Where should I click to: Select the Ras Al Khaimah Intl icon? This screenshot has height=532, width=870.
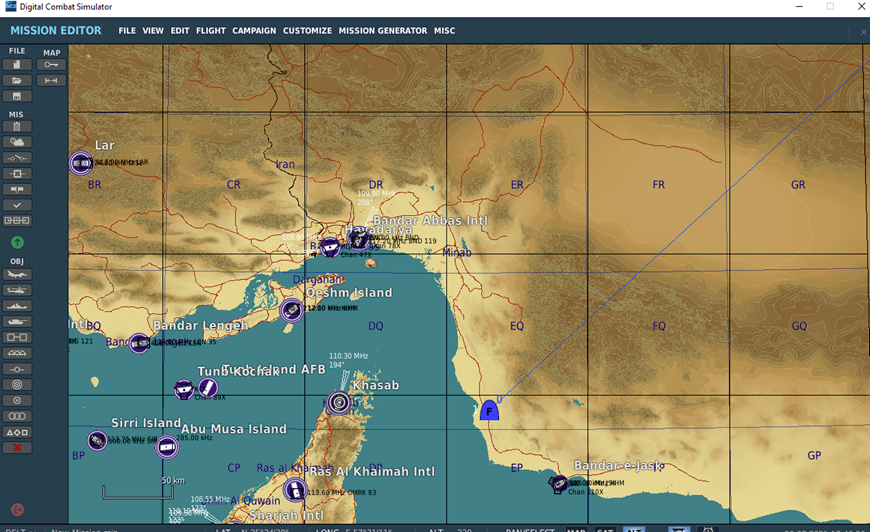coord(295,490)
